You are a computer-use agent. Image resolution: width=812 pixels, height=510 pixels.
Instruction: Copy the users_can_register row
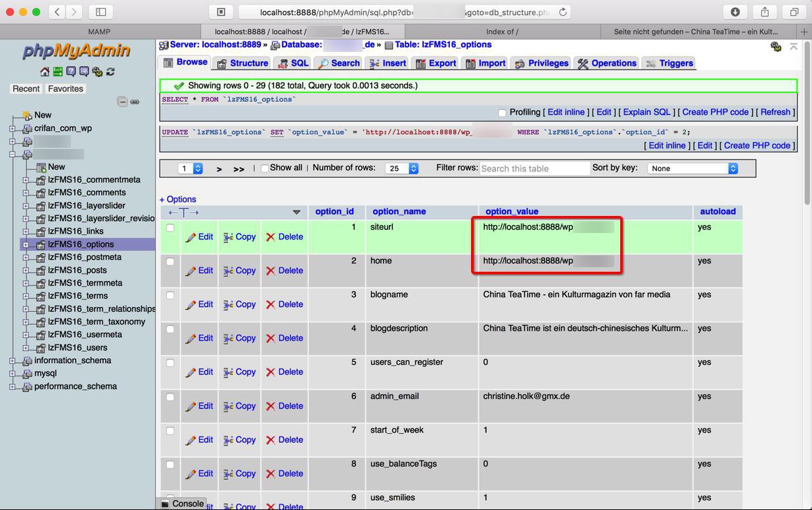coord(239,372)
